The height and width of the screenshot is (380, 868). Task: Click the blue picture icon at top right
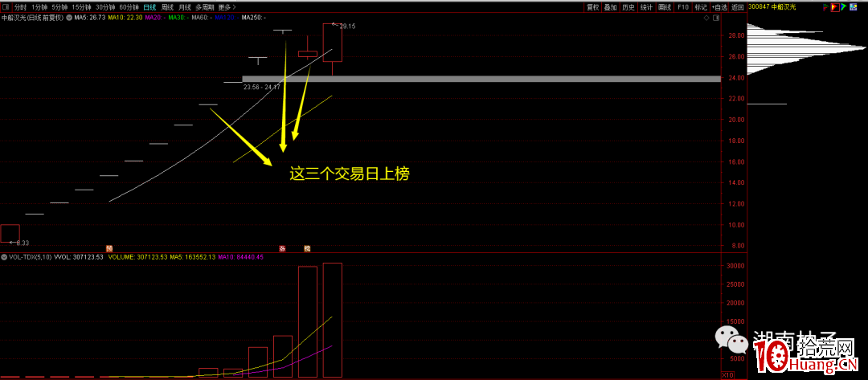(x=853, y=7)
